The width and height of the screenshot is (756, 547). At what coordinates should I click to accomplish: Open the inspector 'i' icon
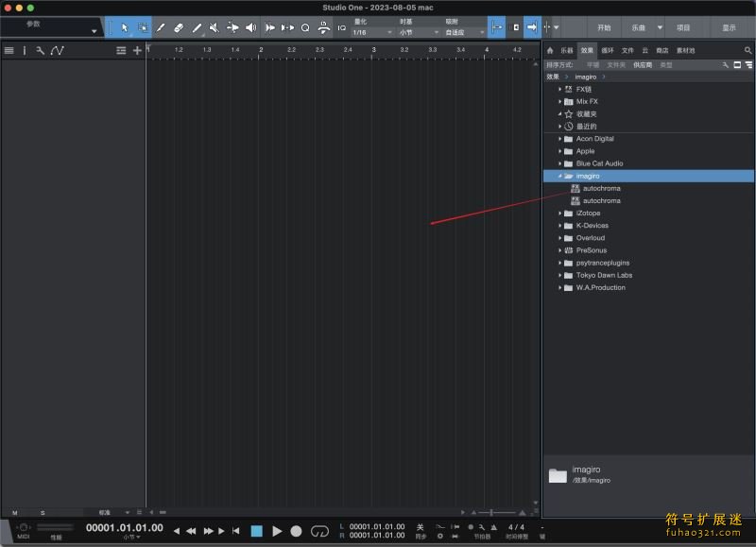click(x=25, y=50)
